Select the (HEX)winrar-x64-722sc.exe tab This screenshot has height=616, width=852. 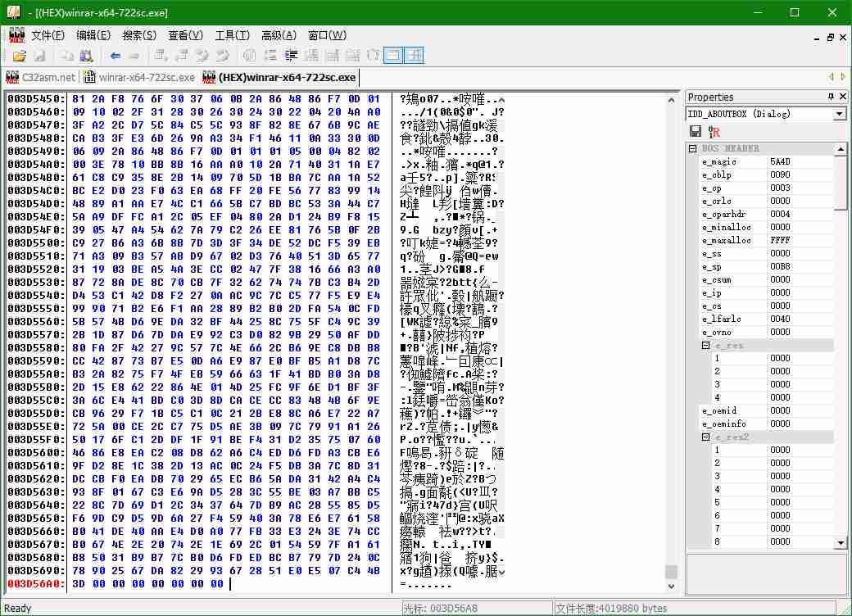click(x=279, y=78)
